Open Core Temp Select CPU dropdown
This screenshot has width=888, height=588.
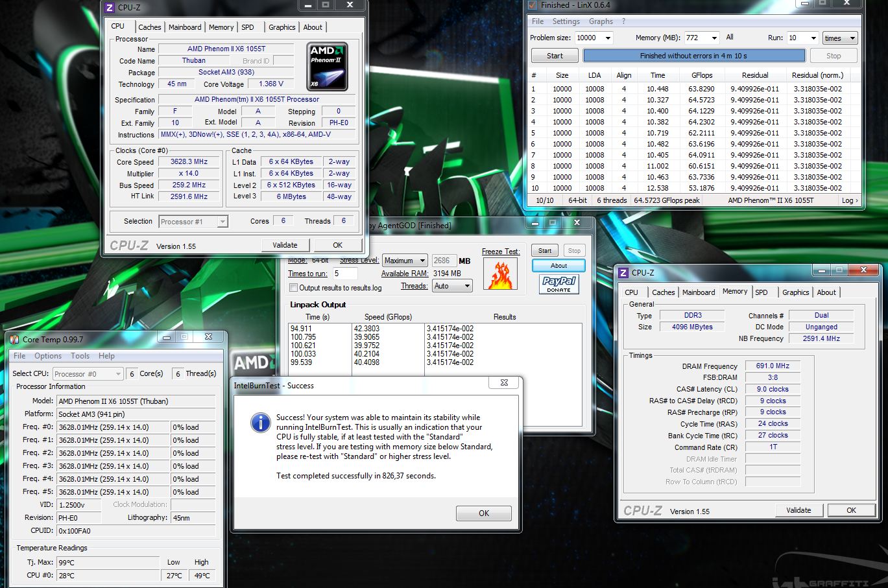(118, 374)
